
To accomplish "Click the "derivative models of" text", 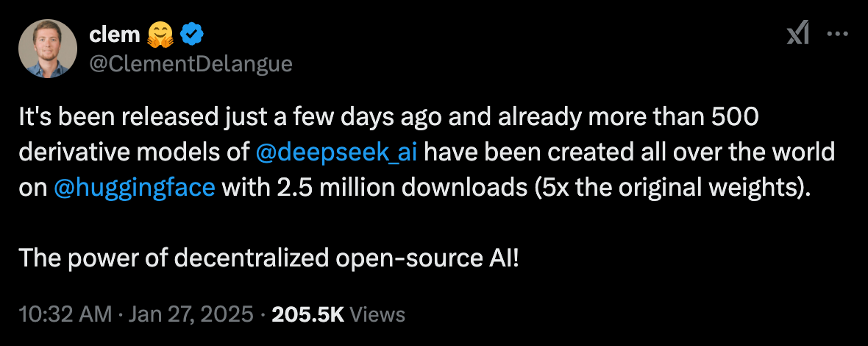I will (132, 154).
